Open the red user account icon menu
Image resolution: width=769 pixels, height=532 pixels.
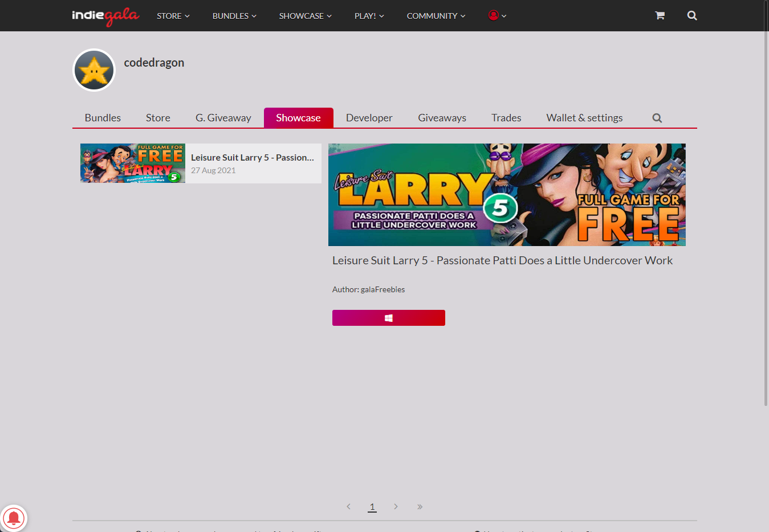tap(497, 15)
